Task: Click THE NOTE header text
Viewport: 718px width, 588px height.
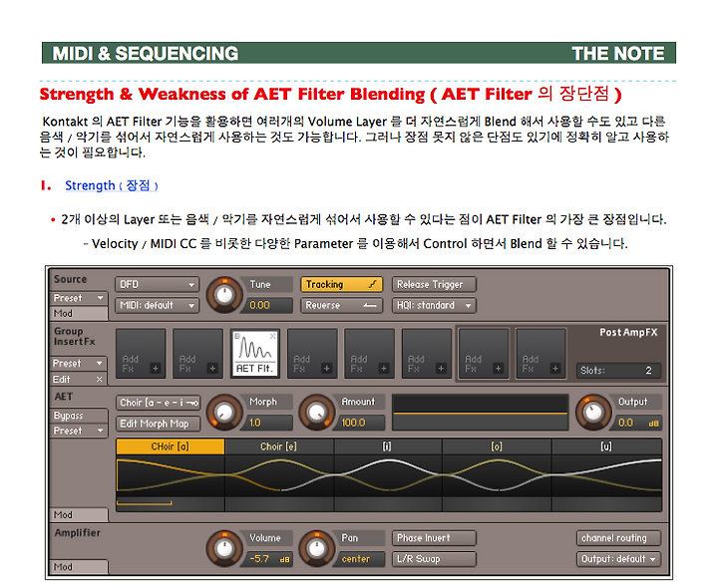Action: tap(617, 54)
